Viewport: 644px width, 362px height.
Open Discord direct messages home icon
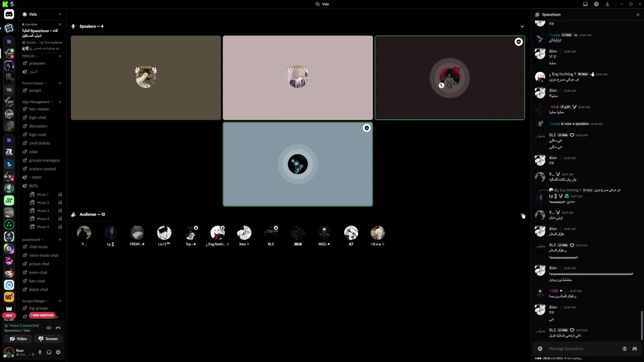[x=9, y=15]
